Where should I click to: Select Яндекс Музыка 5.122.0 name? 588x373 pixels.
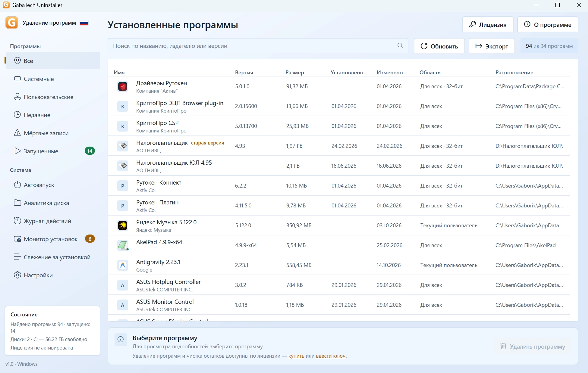tap(166, 222)
